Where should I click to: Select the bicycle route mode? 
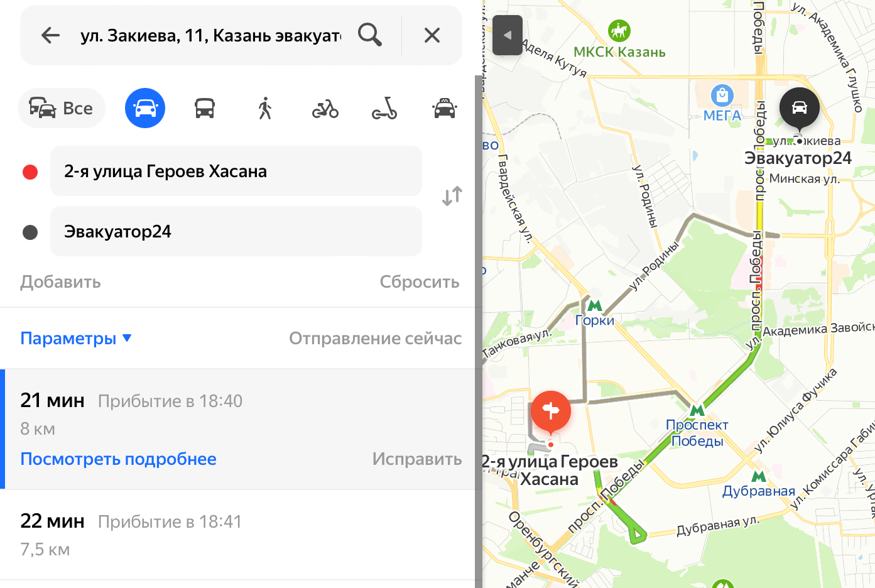pos(325,108)
